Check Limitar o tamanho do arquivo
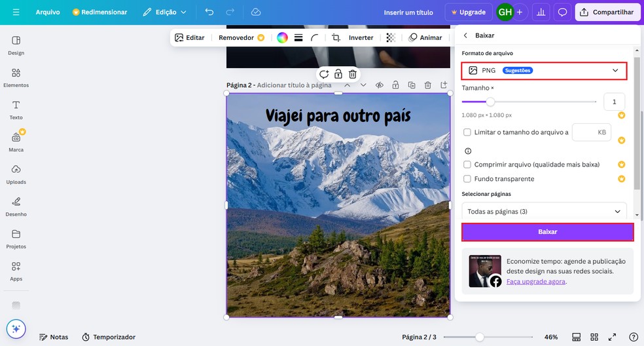644x346 pixels. click(x=467, y=132)
